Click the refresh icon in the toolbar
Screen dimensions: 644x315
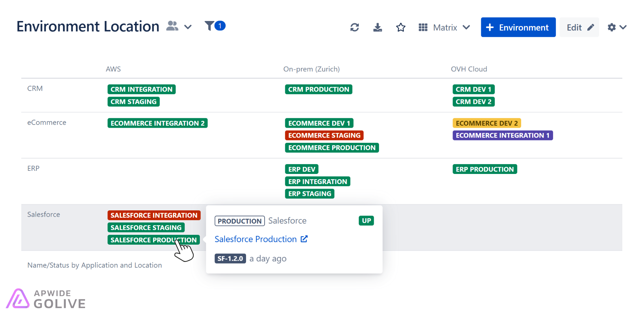tap(355, 27)
